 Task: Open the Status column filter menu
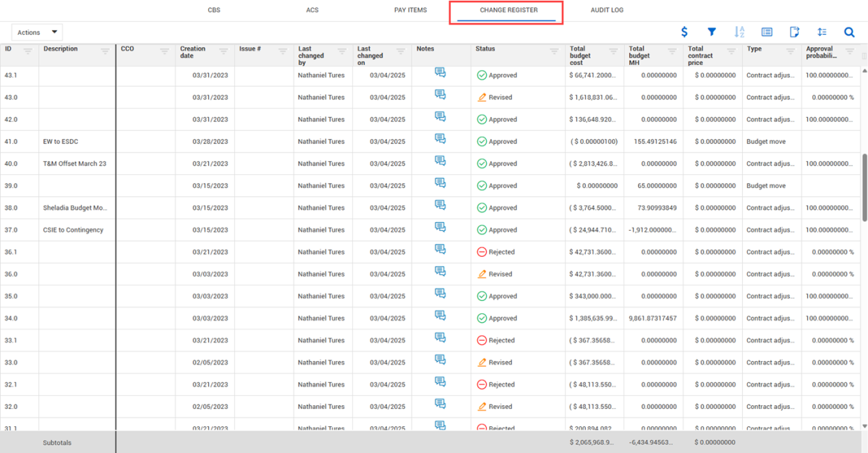(554, 51)
